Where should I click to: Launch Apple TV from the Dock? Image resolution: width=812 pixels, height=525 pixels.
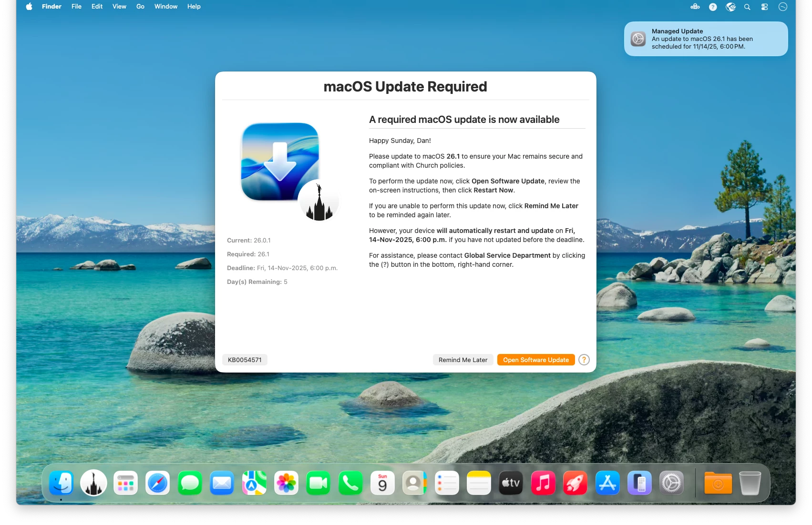click(511, 483)
